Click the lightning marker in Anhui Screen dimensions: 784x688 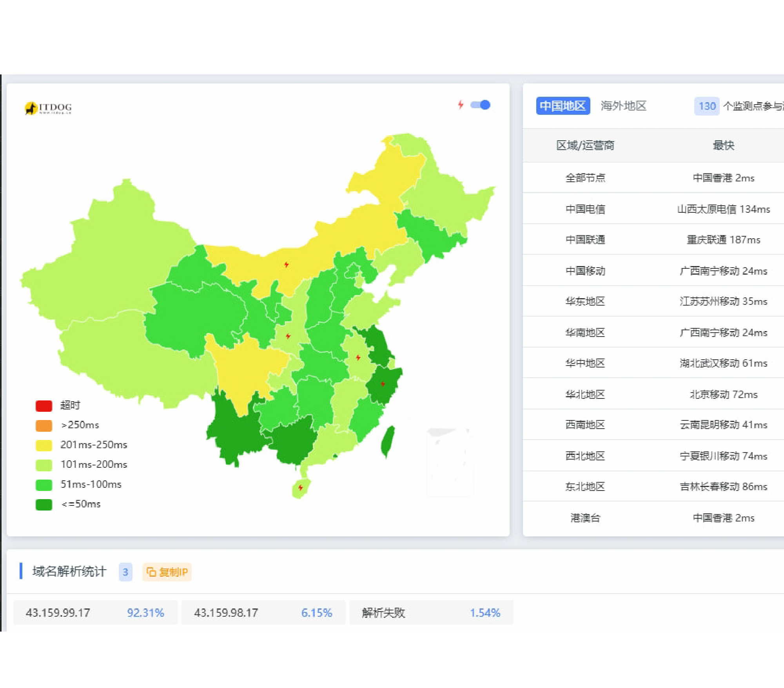pos(358,357)
